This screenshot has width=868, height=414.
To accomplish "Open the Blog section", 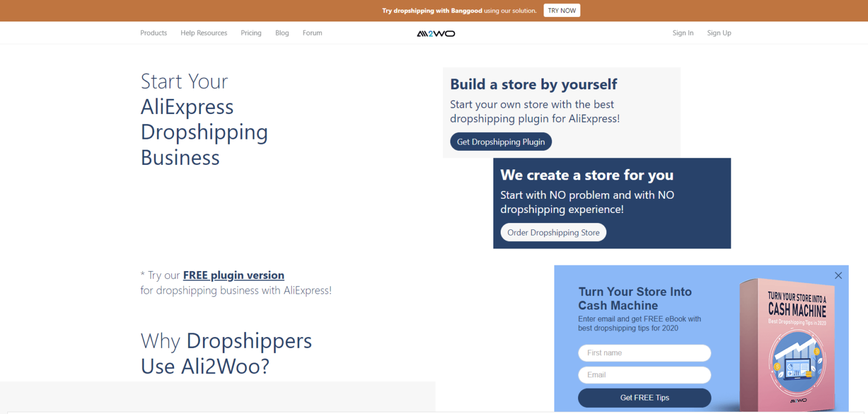I will (282, 33).
